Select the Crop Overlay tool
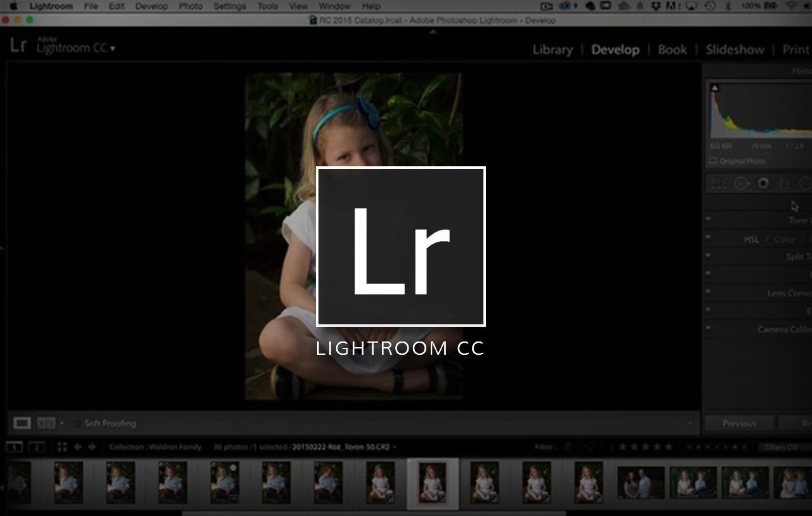The width and height of the screenshot is (812, 516). [718, 183]
